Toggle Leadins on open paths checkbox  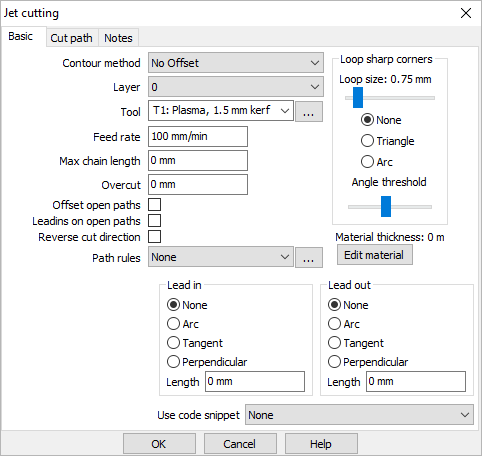154,221
